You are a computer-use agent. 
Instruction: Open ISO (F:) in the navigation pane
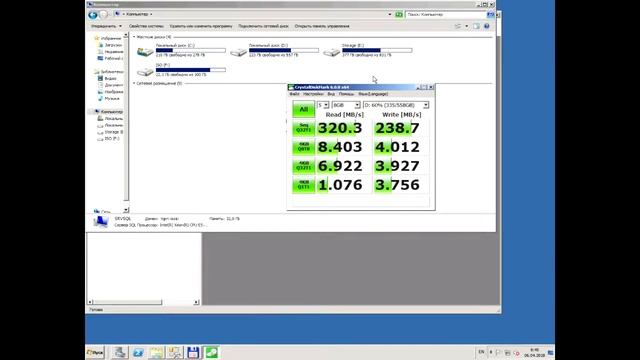[x=109, y=139]
